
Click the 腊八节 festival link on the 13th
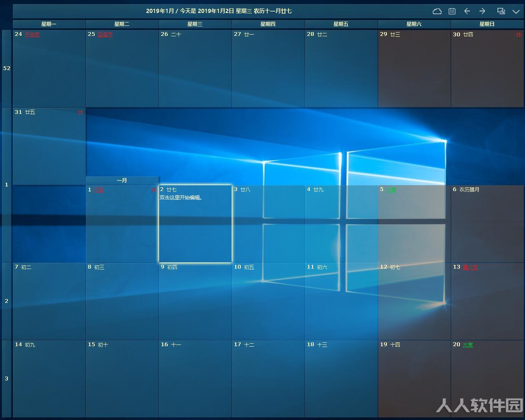pos(470,267)
